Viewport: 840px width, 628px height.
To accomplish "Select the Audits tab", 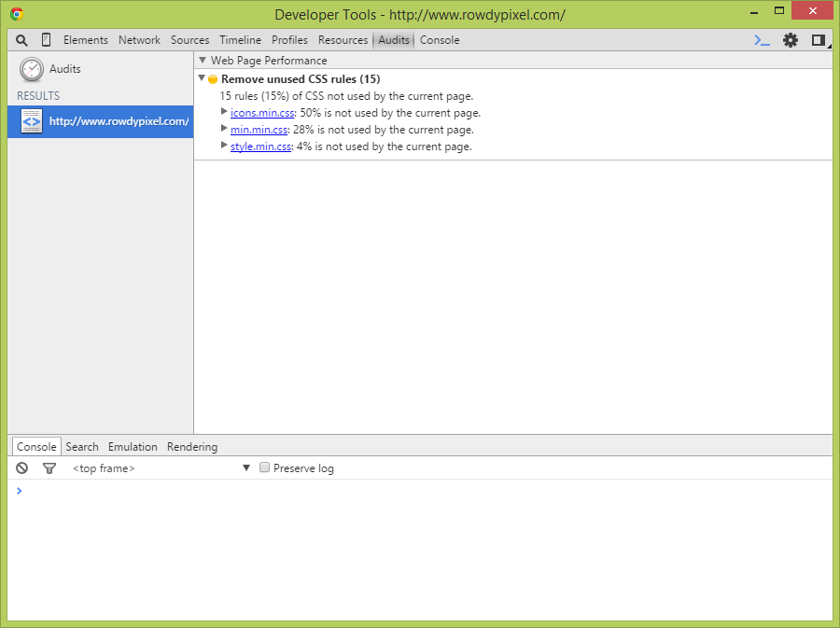I will point(394,40).
